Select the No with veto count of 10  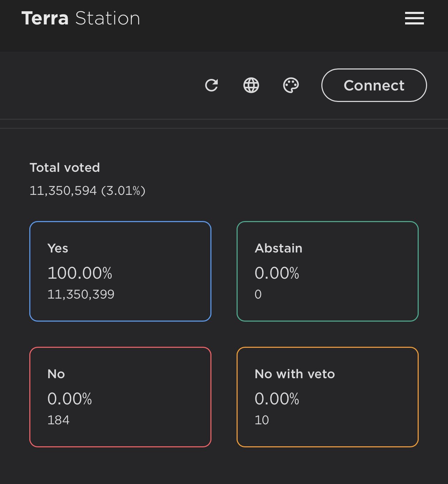[262, 420]
